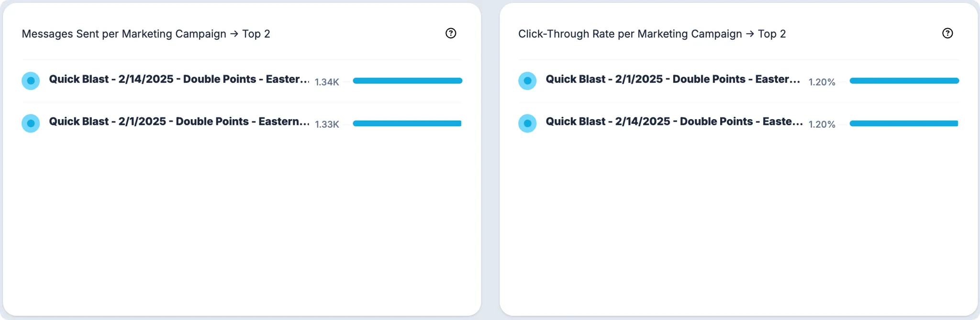Click the 1.33K messages sent value
Screen dimensions: 980x320
327,124
